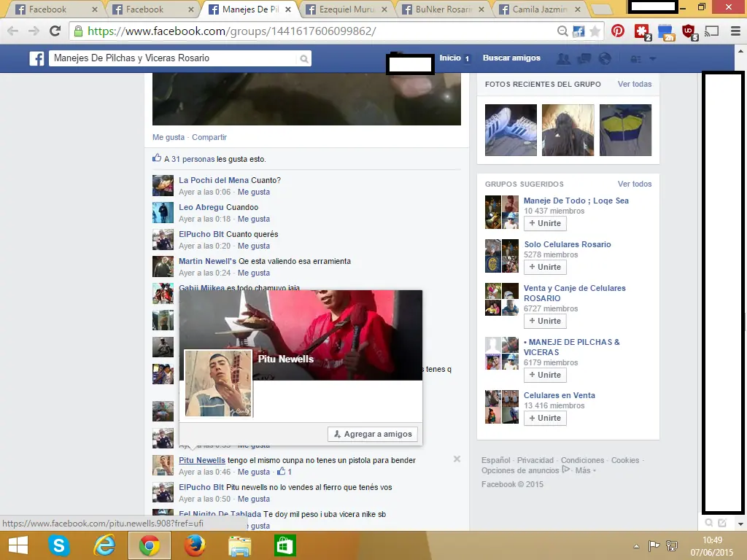The width and height of the screenshot is (747, 560).
Task: Click the Facebook logo home icon
Action: coord(36,58)
